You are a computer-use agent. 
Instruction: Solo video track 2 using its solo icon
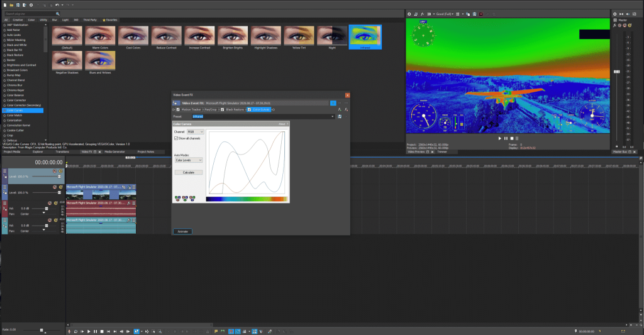pyautogui.click(x=60, y=187)
